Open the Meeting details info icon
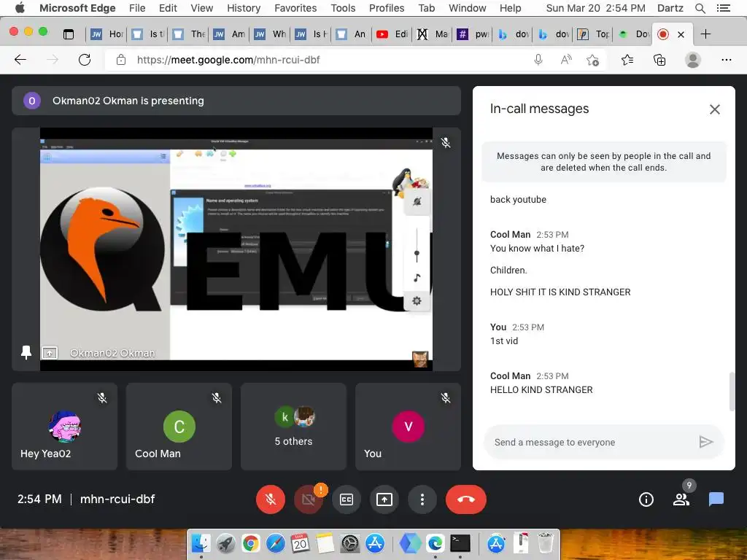This screenshot has height=560, width=747. 646,499
